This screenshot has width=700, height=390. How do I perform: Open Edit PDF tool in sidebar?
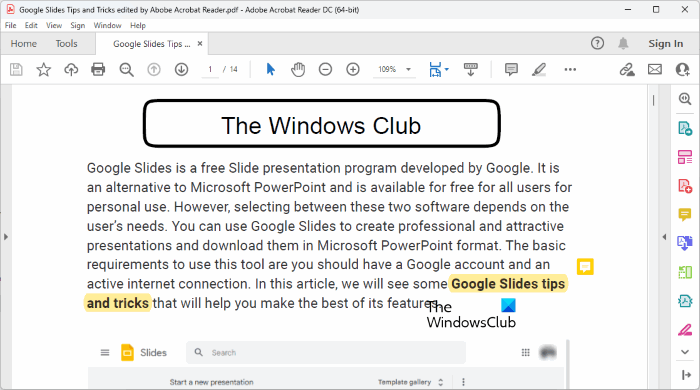tap(685, 157)
